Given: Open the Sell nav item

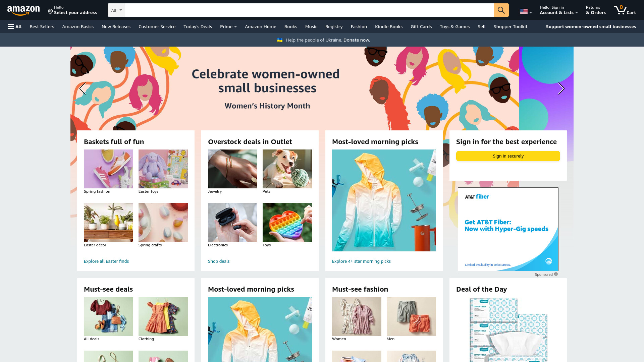Looking at the screenshot, I should pyautogui.click(x=482, y=26).
